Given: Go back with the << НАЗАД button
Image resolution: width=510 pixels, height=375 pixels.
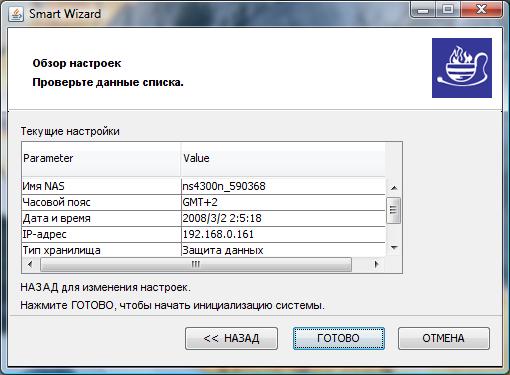Looking at the screenshot, I should [231, 338].
